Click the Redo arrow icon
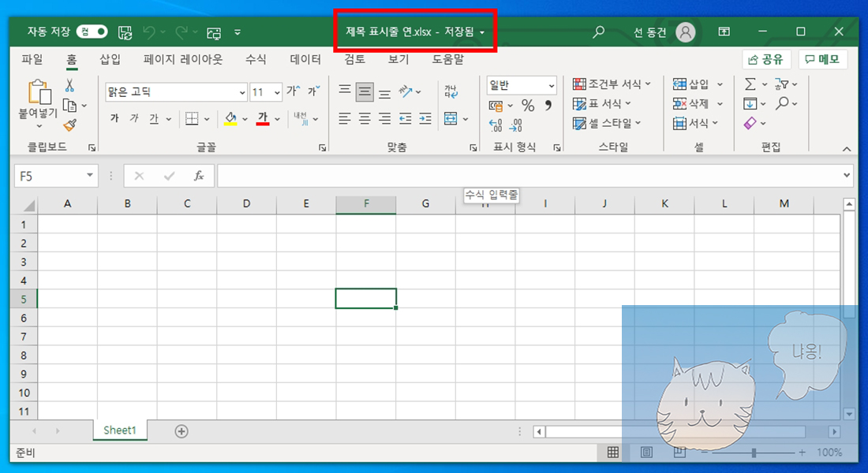868x473 pixels. pyautogui.click(x=181, y=32)
